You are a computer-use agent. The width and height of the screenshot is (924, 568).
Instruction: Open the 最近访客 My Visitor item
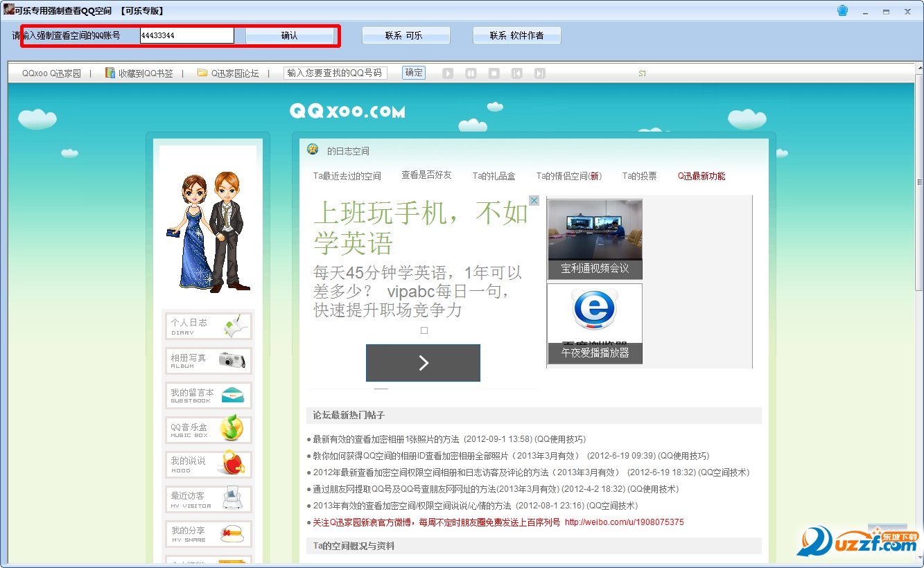click(208, 499)
